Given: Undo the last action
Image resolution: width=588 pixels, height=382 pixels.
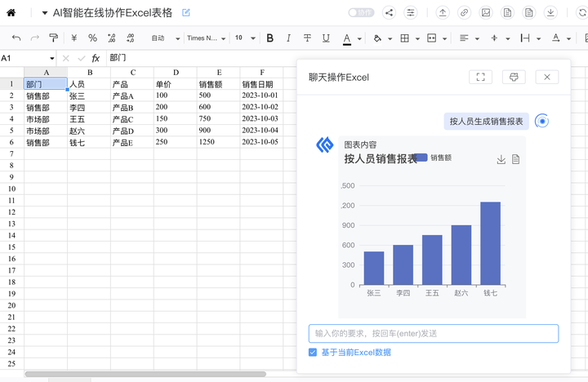Looking at the screenshot, I should pos(16,38).
